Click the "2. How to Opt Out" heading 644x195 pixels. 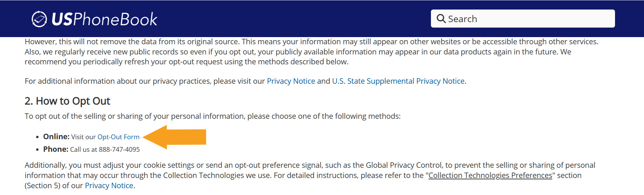67,101
